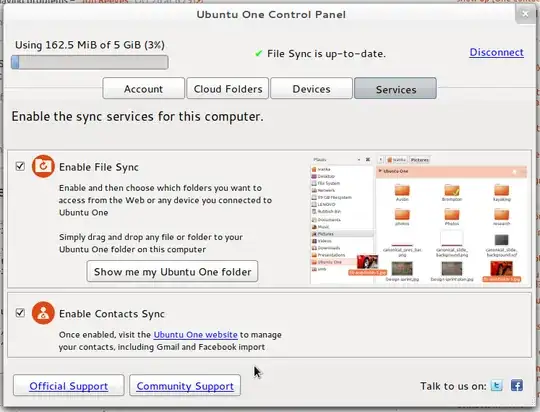Open Community Support
The width and height of the screenshot is (540, 412).
coord(185,385)
